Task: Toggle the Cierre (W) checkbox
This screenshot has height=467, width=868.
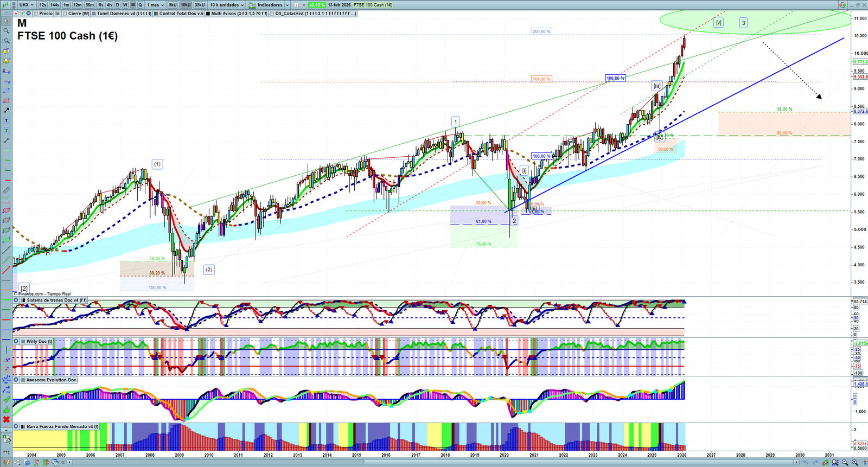Action: [x=65, y=14]
